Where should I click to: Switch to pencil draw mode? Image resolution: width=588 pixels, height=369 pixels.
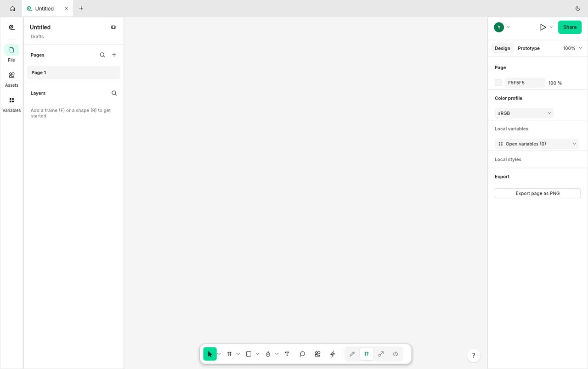[352, 354]
